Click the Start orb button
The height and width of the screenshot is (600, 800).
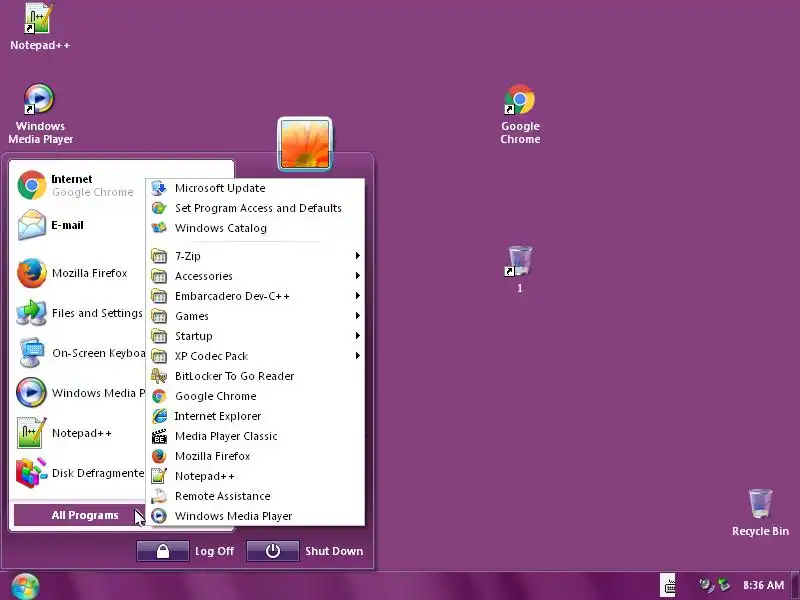(x=25, y=586)
